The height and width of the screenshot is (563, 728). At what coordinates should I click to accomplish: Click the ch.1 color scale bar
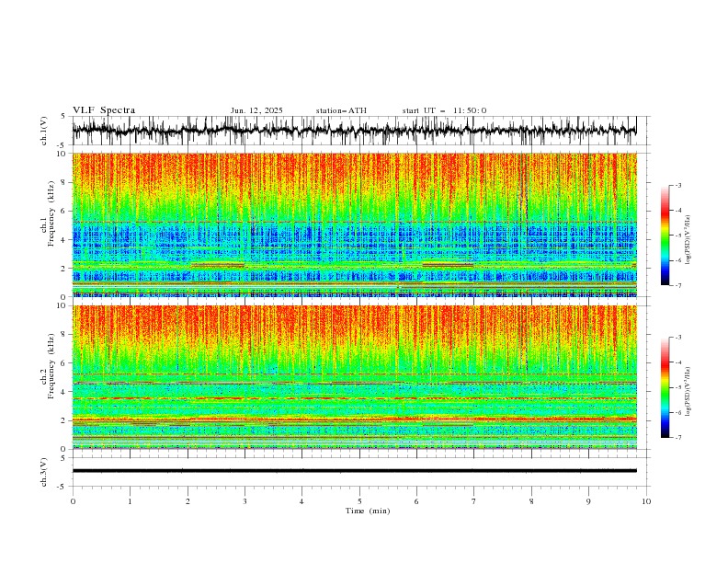pyautogui.click(x=665, y=236)
